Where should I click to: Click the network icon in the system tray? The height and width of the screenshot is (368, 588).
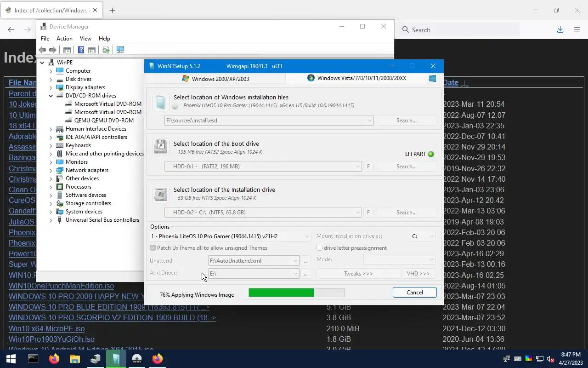coord(539,359)
